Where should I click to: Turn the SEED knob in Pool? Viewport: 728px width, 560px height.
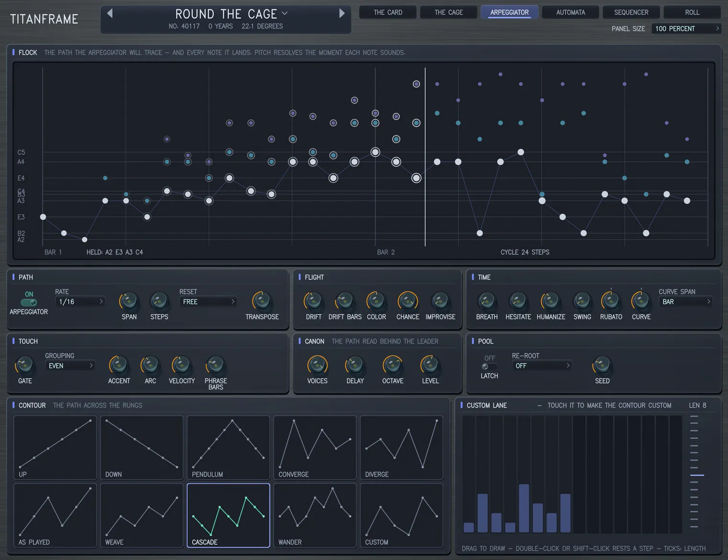click(602, 365)
